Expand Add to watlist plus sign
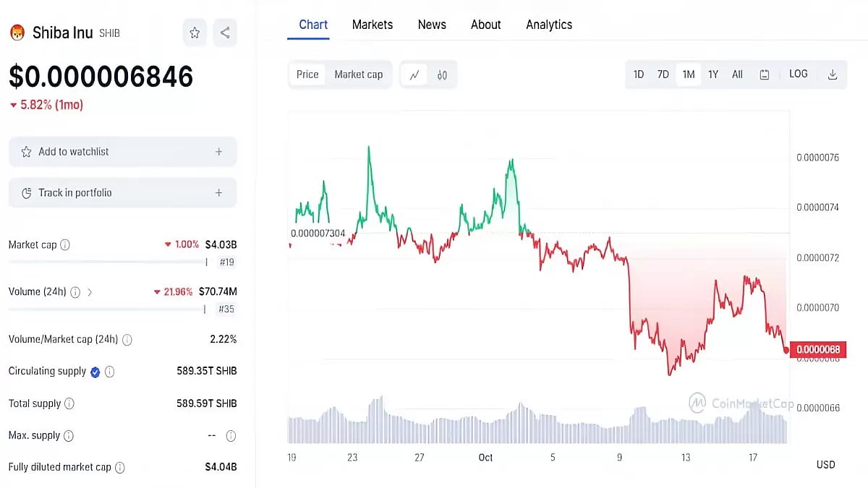The image size is (868, 488). pyautogui.click(x=218, y=152)
